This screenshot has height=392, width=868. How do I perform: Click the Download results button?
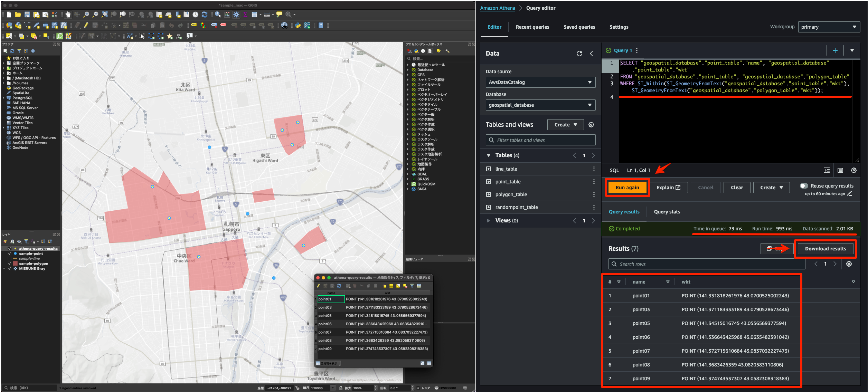pyautogui.click(x=825, y=249)
